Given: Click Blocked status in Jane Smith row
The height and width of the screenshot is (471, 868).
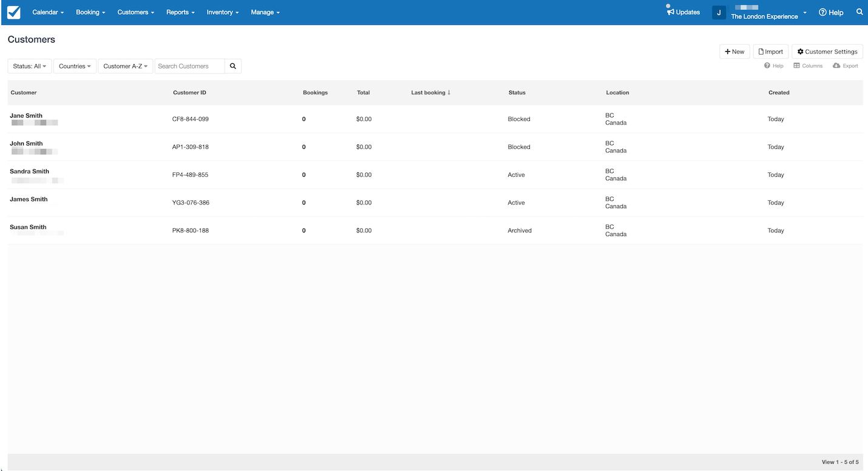Looking at the screenshot, I should [x=519, y=119].
